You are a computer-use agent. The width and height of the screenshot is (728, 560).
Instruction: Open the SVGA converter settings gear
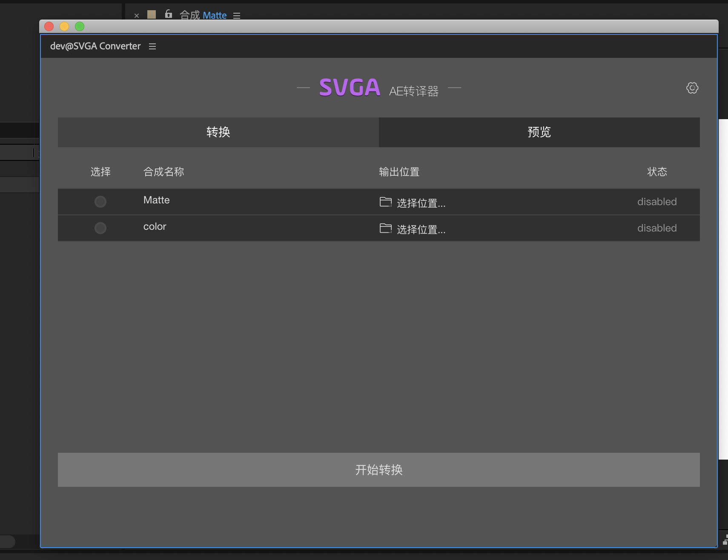pos(692,88)
